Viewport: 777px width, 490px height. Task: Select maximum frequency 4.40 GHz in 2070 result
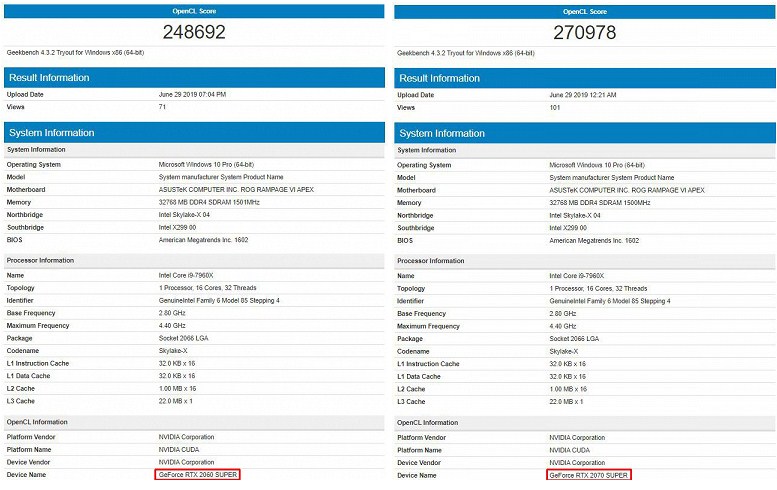[x=562, y=327]
